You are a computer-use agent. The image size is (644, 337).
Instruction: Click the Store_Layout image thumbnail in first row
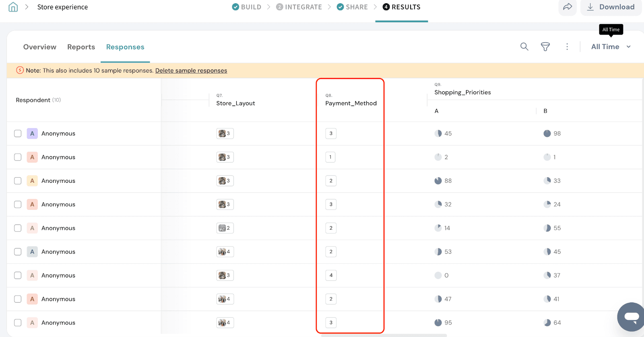[222, 134]
